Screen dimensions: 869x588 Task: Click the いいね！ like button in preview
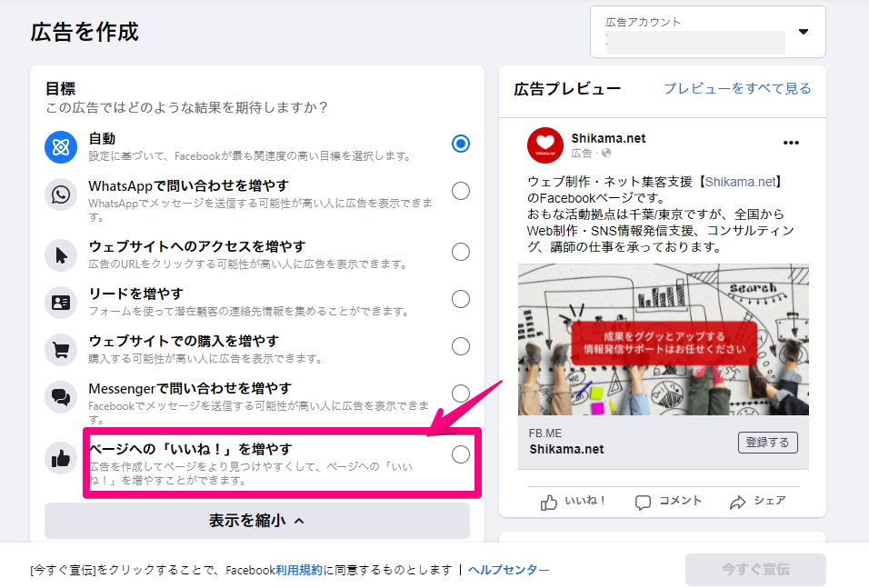coord(573,502)
